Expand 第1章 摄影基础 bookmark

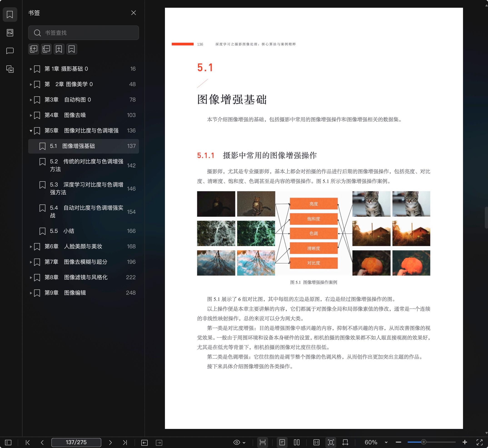[x=31, y=69]
